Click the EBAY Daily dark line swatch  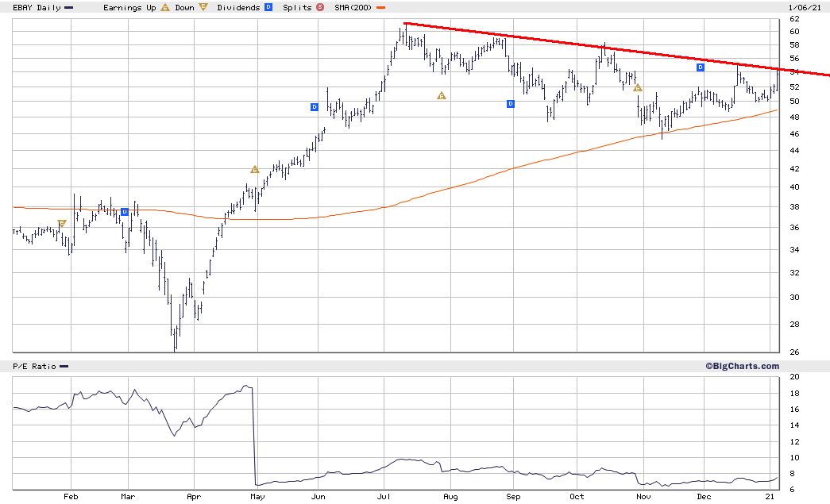click(x=69, y=8)
